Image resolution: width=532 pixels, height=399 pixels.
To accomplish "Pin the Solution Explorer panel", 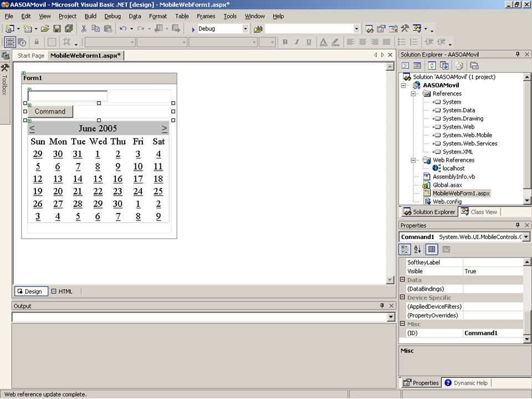I will (x=518, y=54).
